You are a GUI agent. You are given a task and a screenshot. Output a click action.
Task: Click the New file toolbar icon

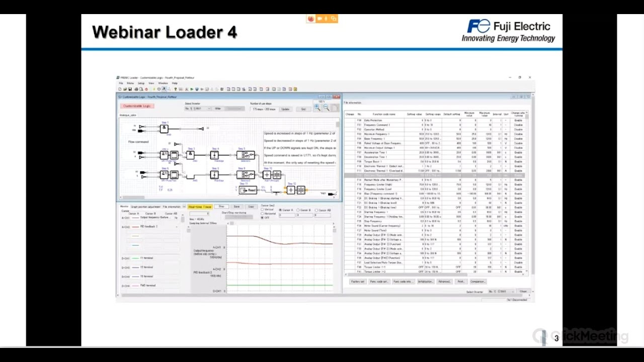click(x=120, y=89)
